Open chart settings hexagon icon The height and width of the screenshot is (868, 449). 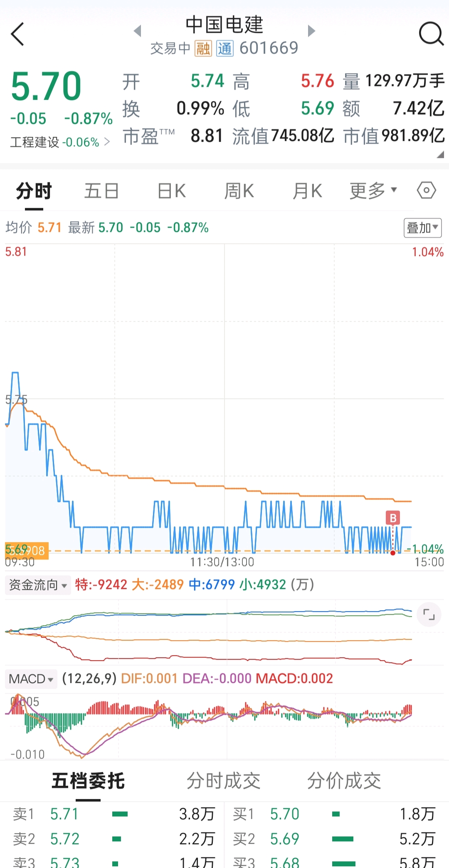(x=426, y=191)
